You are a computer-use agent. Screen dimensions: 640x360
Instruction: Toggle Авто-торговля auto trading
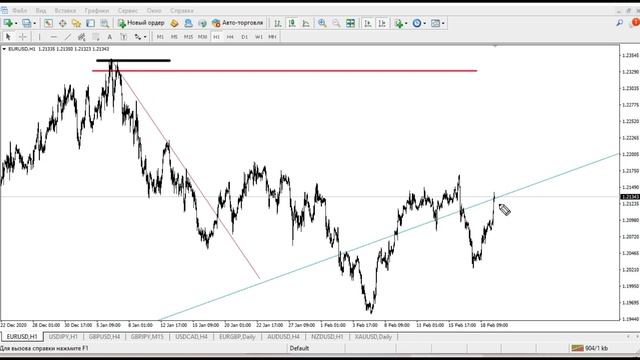pos(238,23)
